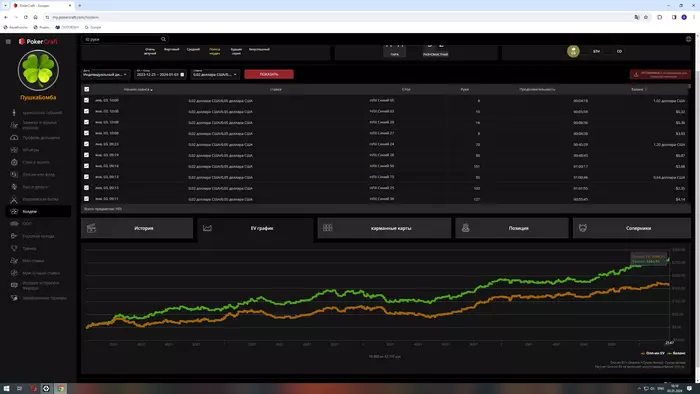Toggle Олл-ин EV line in chart legend
This screenshot has width=700, height=394.
click(652, 353)
